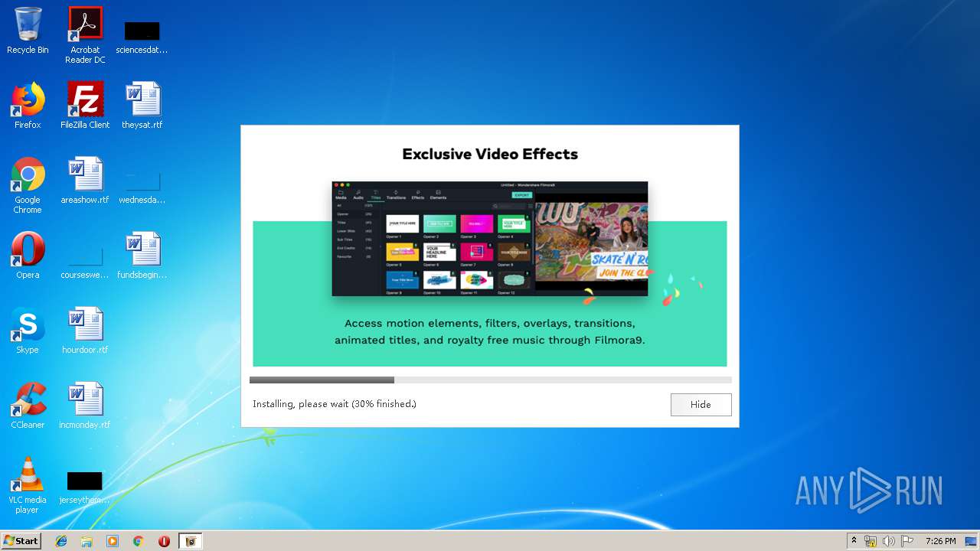Click the 'Exclusive Video Effects' heading
This screenshot has width=980, height=551.
[490, 154]
